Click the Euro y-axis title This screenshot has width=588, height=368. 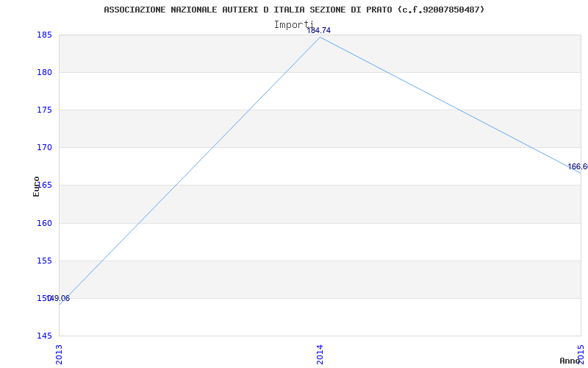36,186
